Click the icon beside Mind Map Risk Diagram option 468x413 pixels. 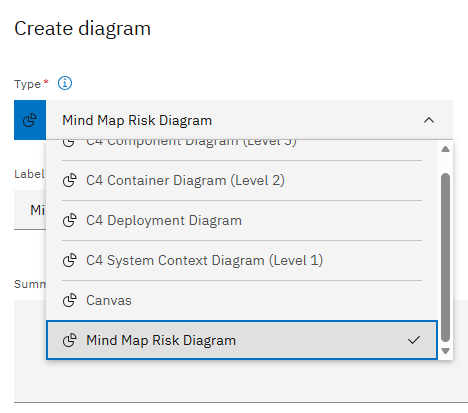click(70, 340)
